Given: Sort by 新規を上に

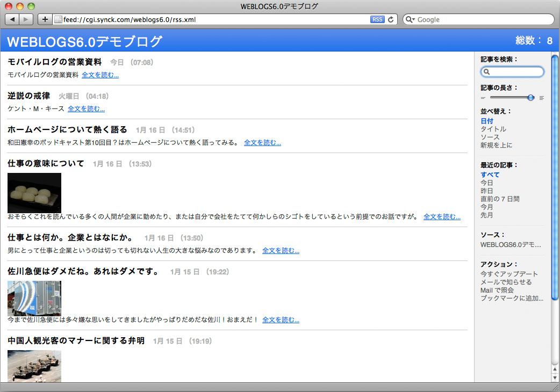Looking at the screenshot, I should pos(496,145).
